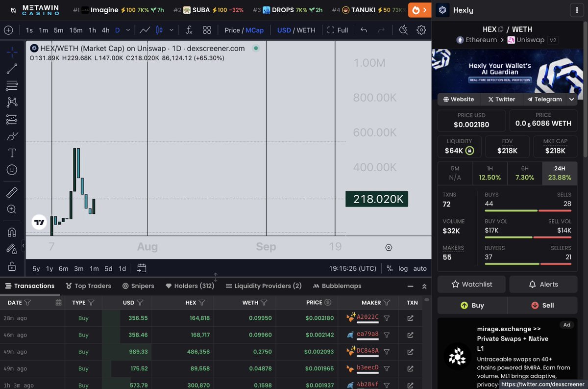The width and height of the screenshot is (588, 389).
Task: Copy the HEX token address icon
Action: 501,29
